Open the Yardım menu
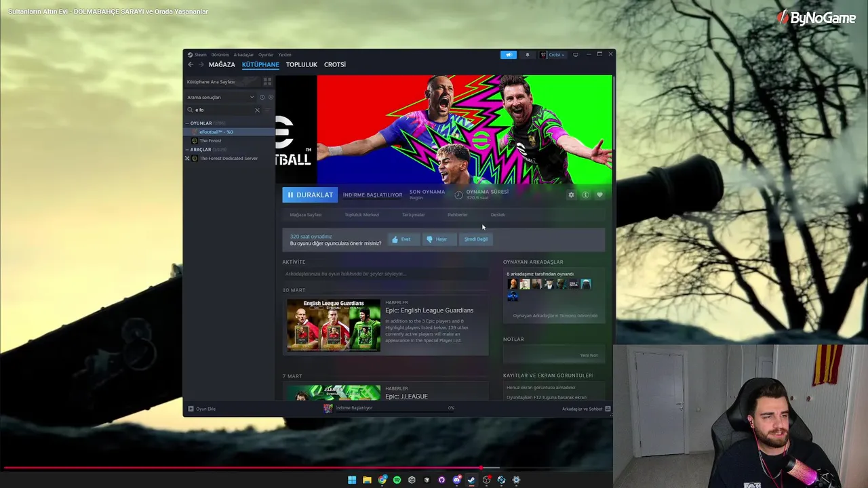Screen dimensions: 868x488 pos(285,55)
